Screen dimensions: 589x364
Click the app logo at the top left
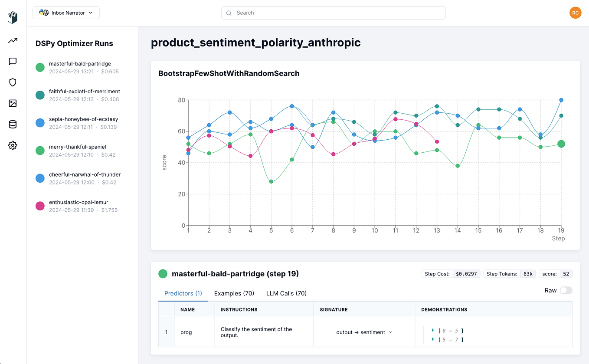coord(12,17)
